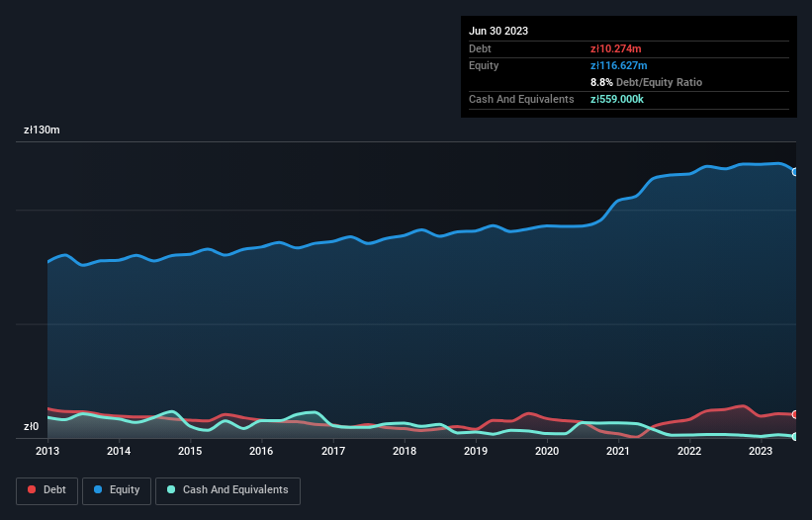Viewport: 812px width, 520px height.
Task: Click the Cash And Equivalents tooltip label
Action: (x=521, y=99)
